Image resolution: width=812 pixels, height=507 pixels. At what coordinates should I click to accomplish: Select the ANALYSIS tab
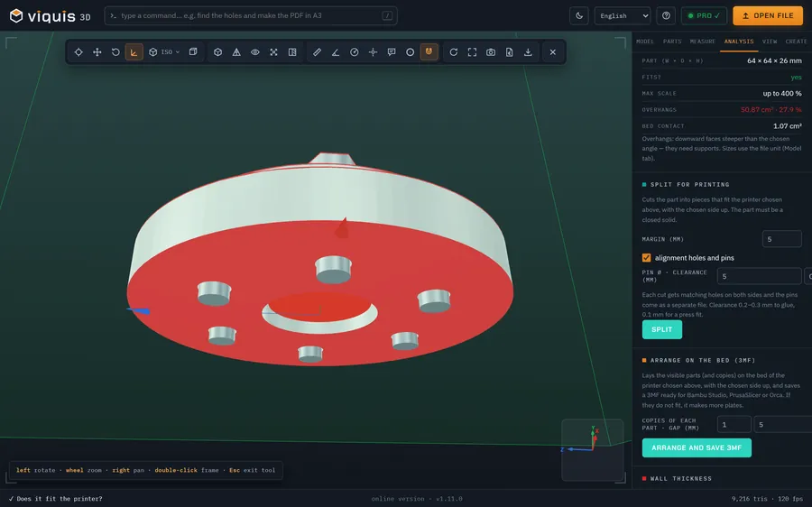point(739,41)
